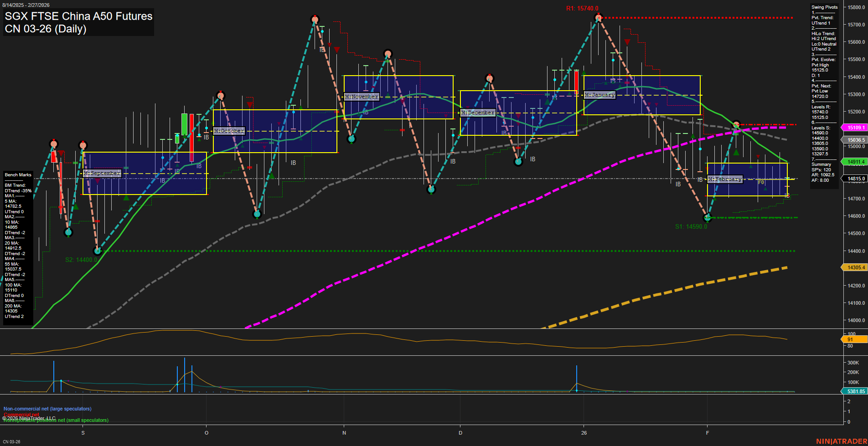Click the Bench Marks panel label

(18, 174)
